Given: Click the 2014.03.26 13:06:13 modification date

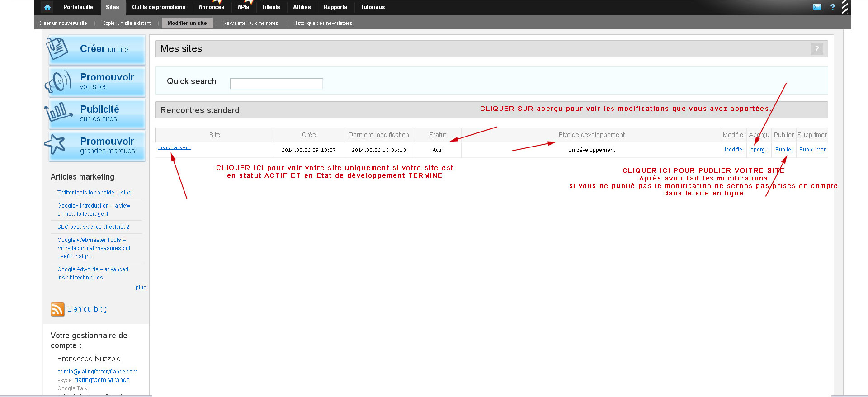Looking at the screenshot, I should tap(379, 150).
